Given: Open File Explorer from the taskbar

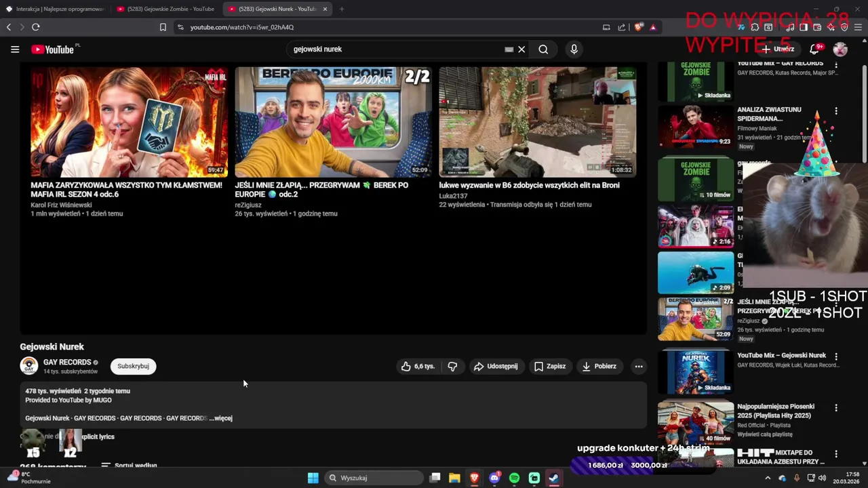Looking at the screenshot, I should click(454, 478).
